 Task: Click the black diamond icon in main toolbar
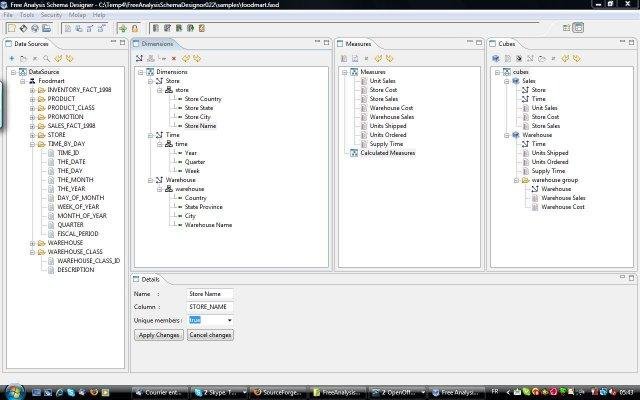(23, 28)
